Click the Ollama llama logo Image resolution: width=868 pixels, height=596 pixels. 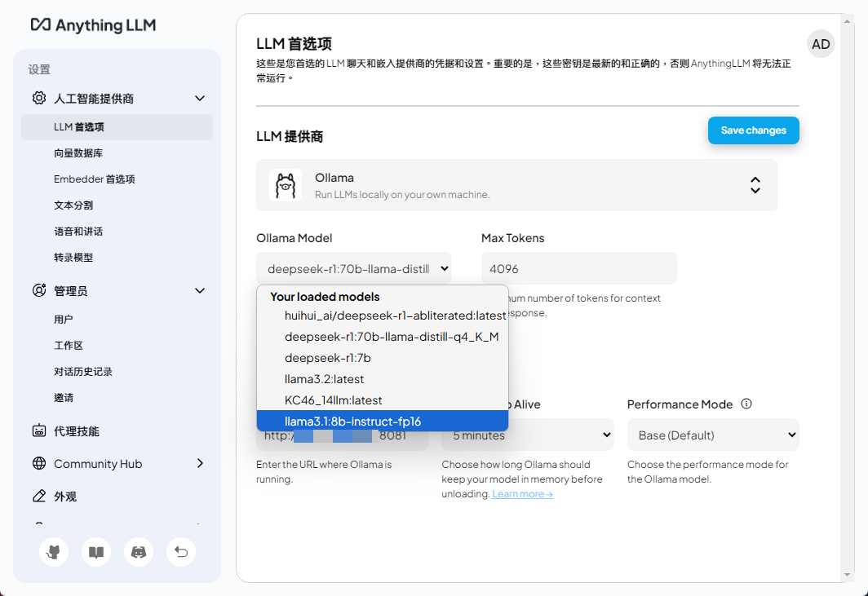[285, 185]
